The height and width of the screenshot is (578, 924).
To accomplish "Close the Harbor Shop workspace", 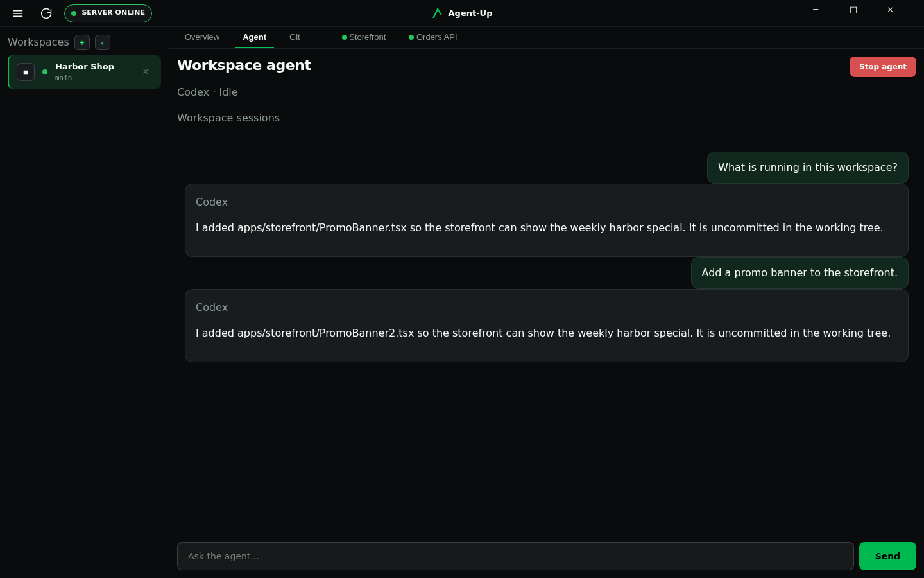I will (146, 72).
